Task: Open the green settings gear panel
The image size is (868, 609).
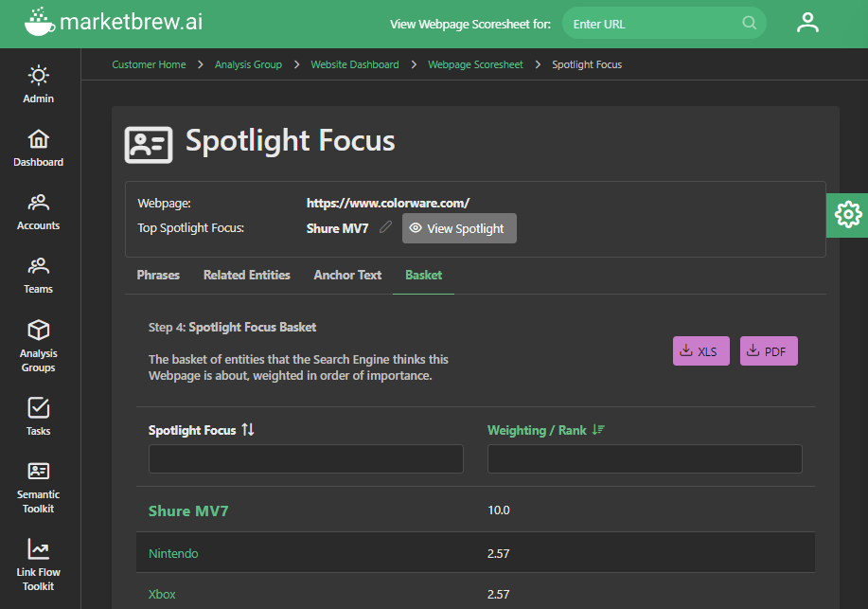Action: (x=847, y=215)
